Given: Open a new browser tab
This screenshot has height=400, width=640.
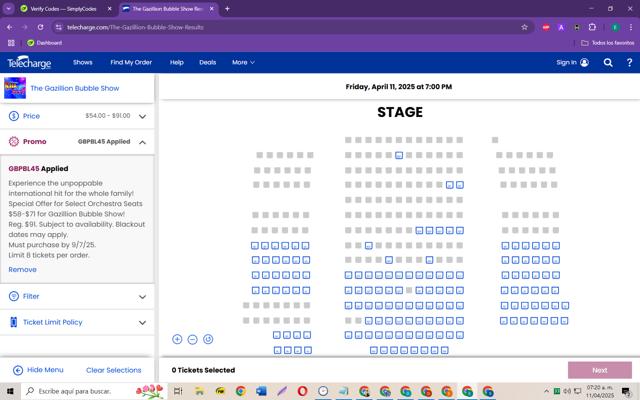Looking at the screenshot, I should coord(227,9).
